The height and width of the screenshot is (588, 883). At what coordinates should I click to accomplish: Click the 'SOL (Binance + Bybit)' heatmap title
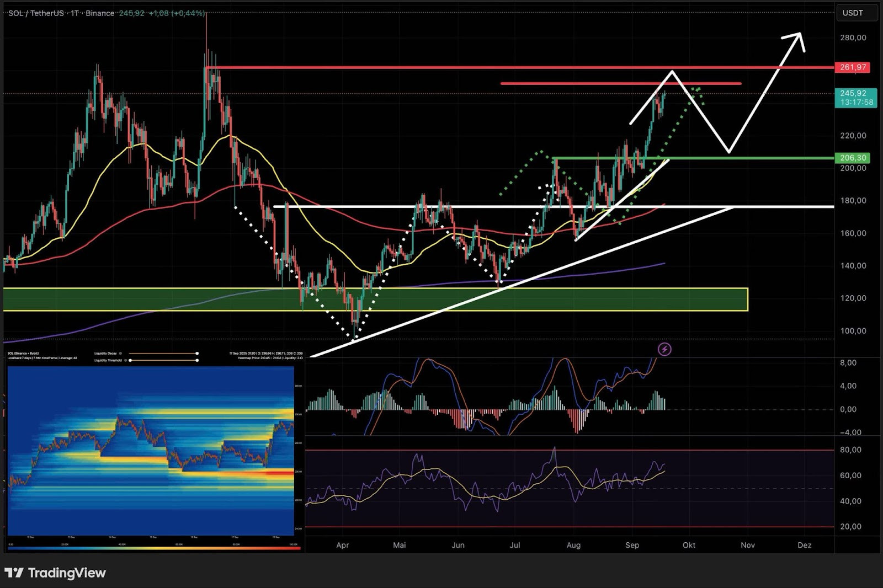click(x=23, y=354)
